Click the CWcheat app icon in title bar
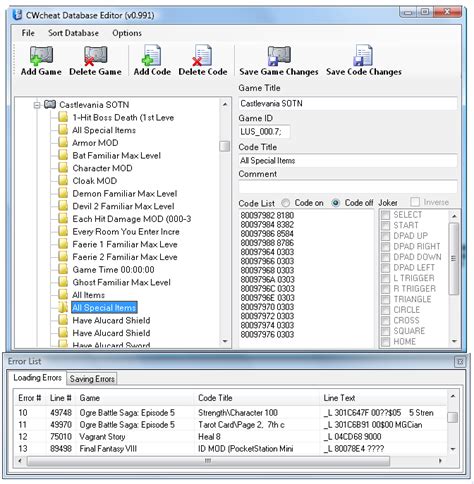 coord(17,15)
